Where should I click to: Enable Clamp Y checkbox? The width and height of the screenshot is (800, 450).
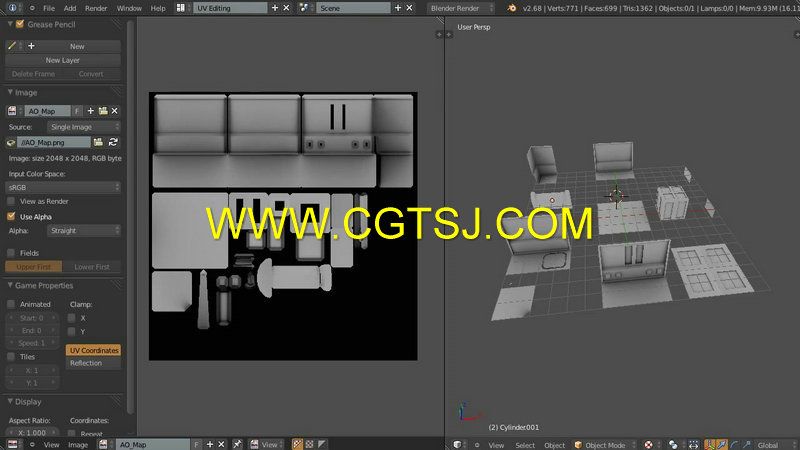[71, 332]
